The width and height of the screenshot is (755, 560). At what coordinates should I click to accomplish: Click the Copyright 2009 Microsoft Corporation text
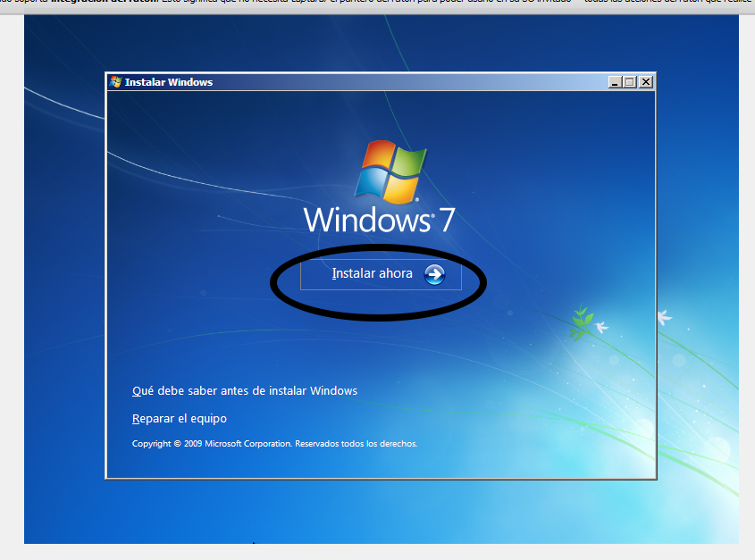pos(274,444)
